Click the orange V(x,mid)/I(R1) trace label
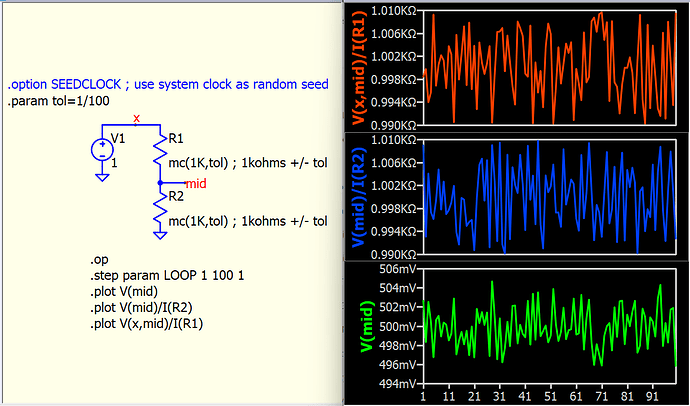Viewport: 690px width, 406px height. (357, 66)
